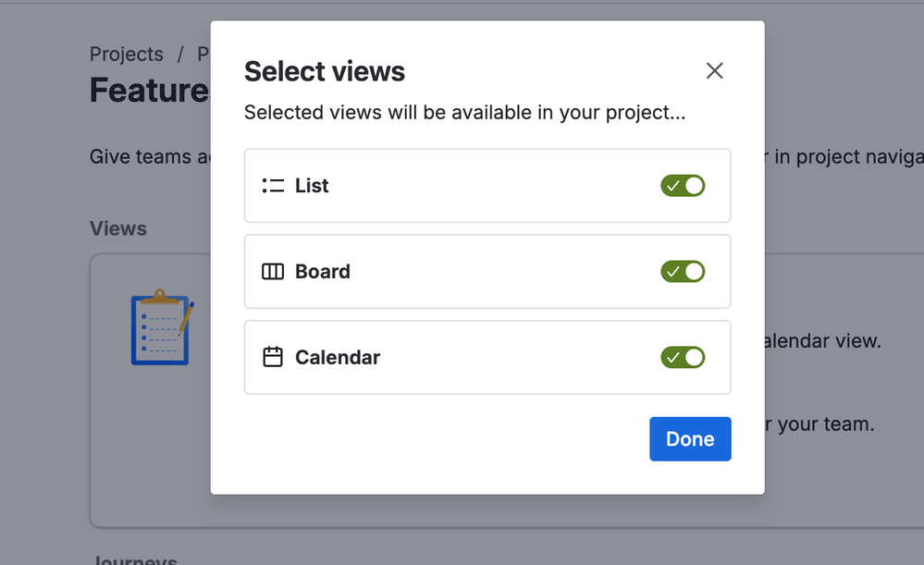Click the Select views dialog title
Screen dimensions: 924x565
(x=324, y=71)
